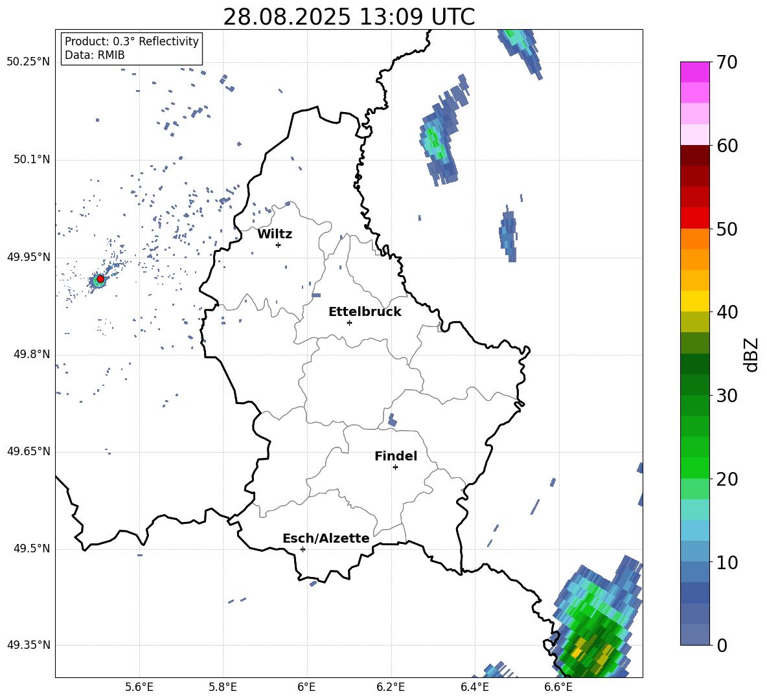This screenshot has height=700, width=767.
Task: Click the orange colorbar swatch below 50
Action: click(694, 238)
